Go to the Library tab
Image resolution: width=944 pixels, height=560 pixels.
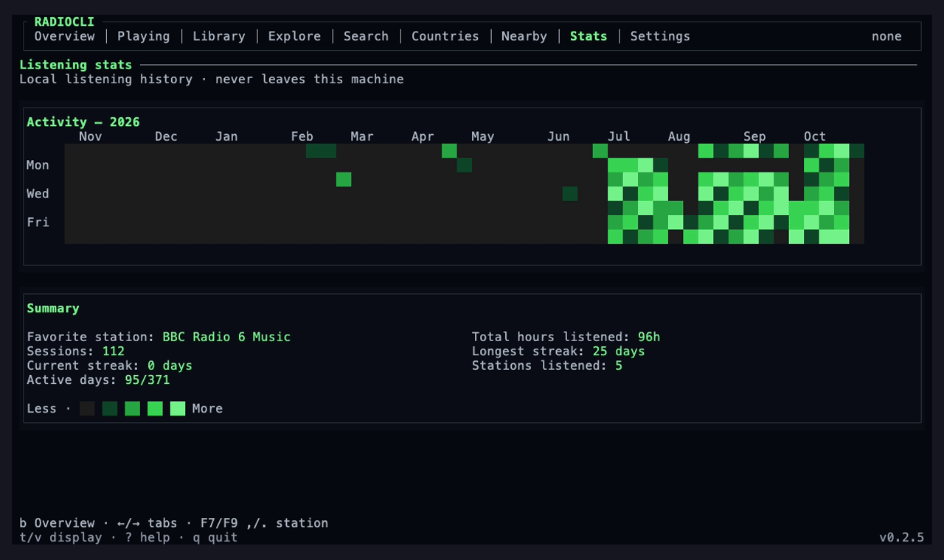pos(219,36)
